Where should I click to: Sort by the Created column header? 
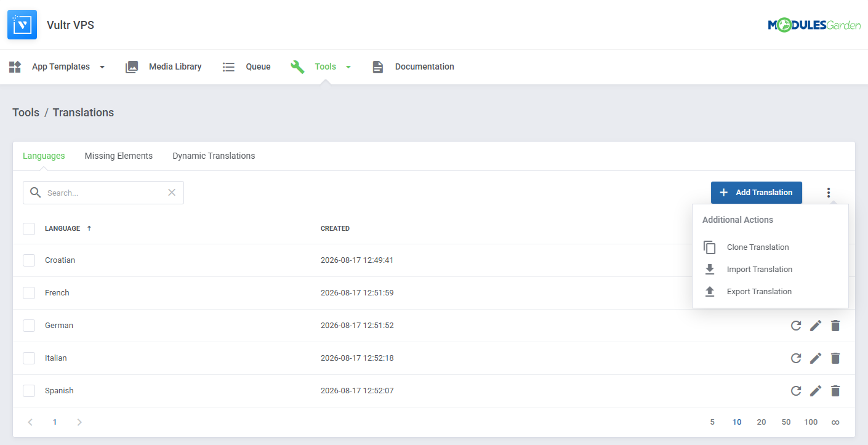click(x=335, y=228)
